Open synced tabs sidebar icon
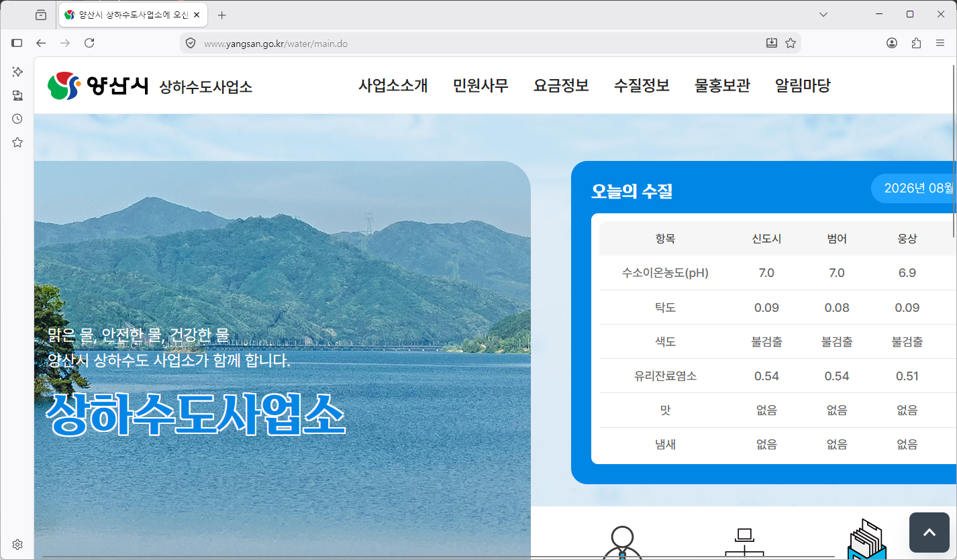 [x=17, y=95]
